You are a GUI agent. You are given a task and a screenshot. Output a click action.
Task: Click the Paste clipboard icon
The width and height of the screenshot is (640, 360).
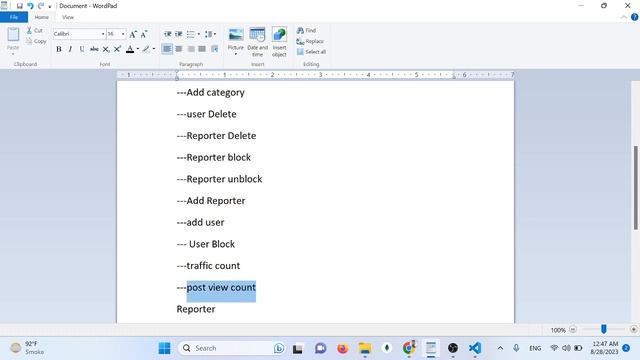(x=13, y=35)
